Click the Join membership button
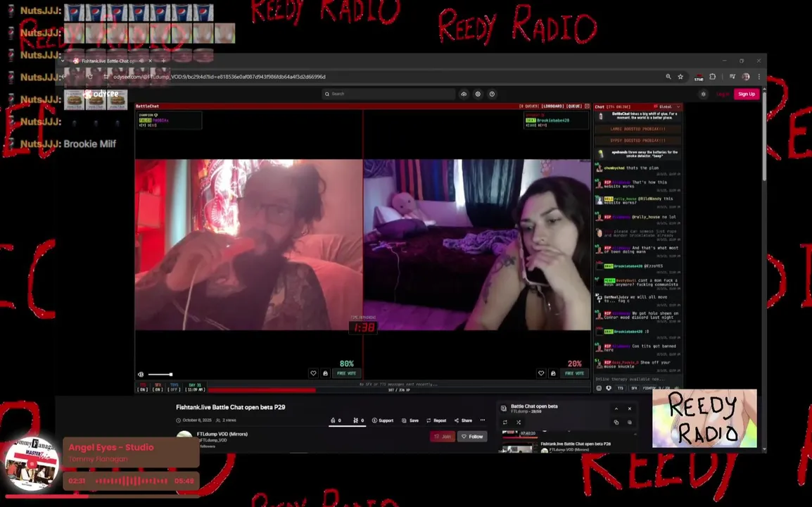Screen dimensions: 812x507 443,437
